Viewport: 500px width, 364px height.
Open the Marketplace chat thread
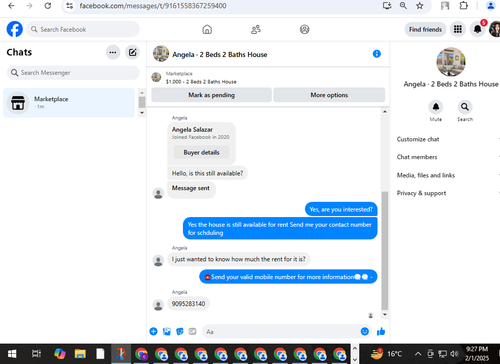[x=69, y=103]
